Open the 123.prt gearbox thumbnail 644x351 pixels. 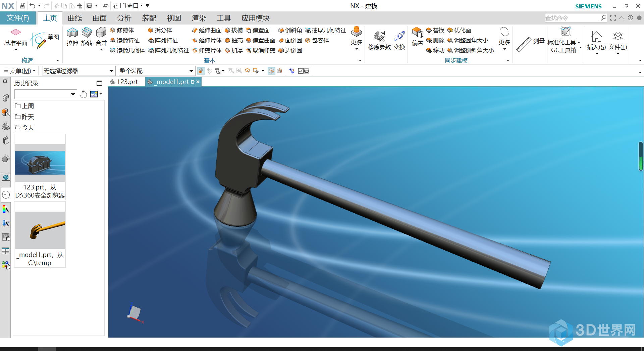[x=40, y=163]
